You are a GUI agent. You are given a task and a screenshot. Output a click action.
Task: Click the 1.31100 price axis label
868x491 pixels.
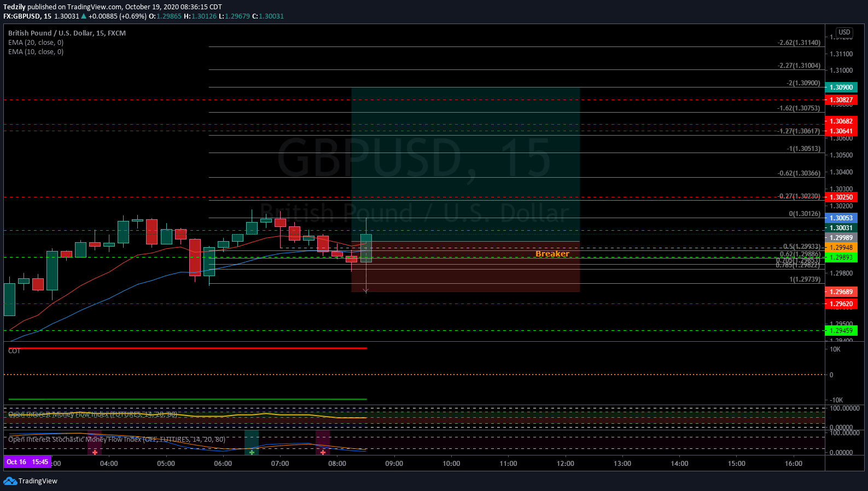(841, 54)
